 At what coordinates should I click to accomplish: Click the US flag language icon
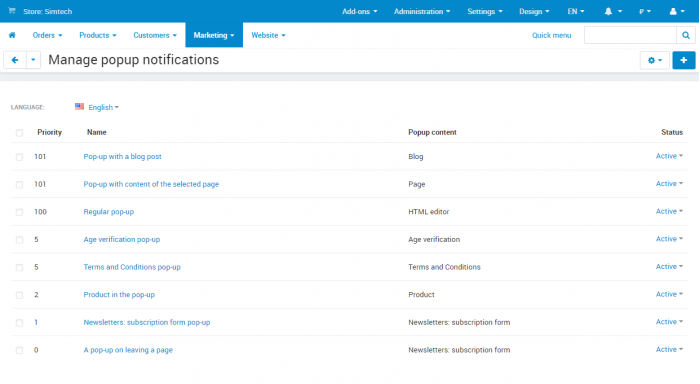[79, 107]
